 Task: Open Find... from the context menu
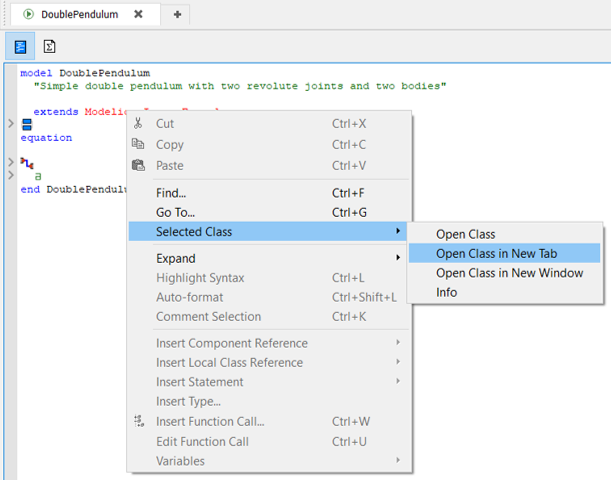point(270,193)
